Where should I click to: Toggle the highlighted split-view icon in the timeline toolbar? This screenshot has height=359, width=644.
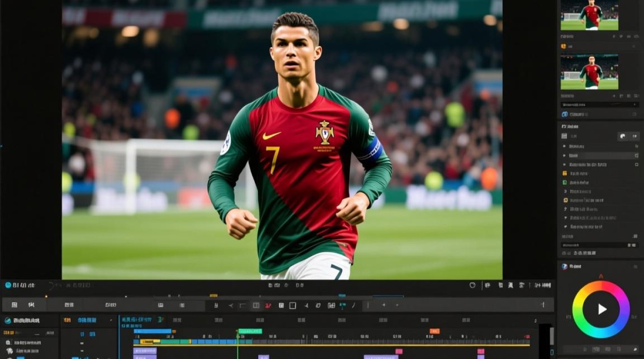[256, 305]
